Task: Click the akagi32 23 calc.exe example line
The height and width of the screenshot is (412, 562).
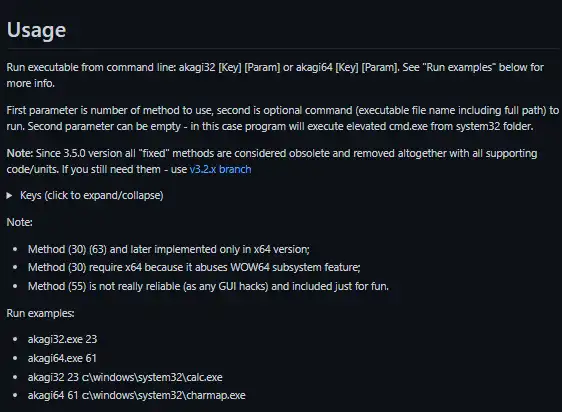Action: 125,377
